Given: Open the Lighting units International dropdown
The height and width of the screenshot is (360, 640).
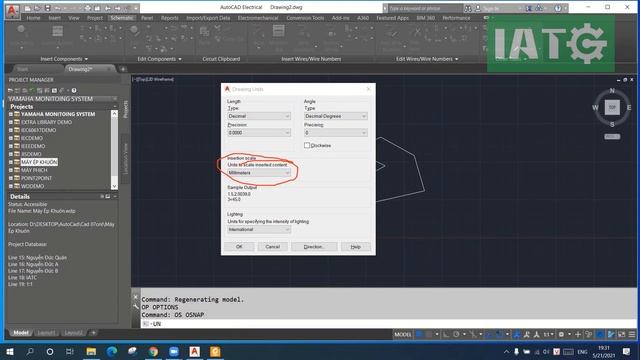Looking at the screenshot, I should tap(259, 229).
